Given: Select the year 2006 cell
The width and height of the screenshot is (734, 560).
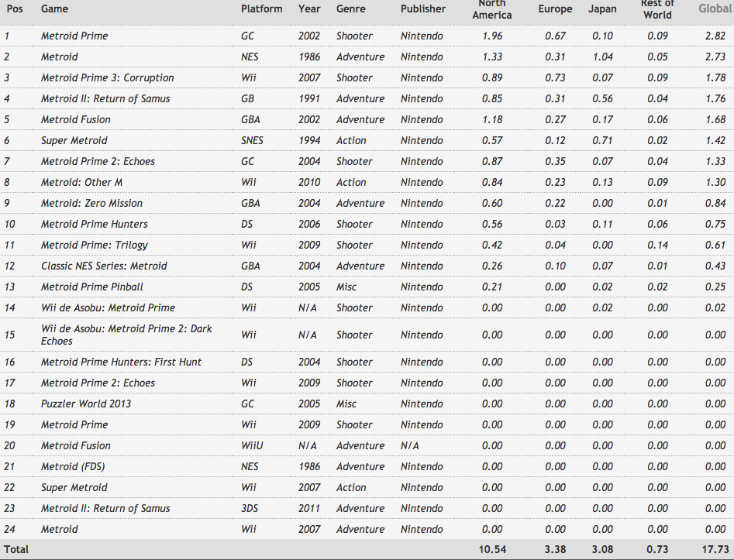Looking at the screenshot, I should coord(309,224).
